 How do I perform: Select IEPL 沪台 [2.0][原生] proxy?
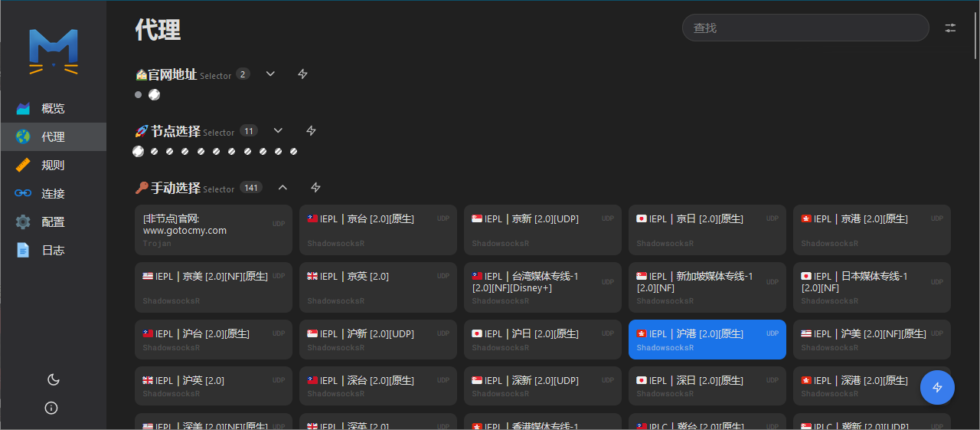coord(214,340)
